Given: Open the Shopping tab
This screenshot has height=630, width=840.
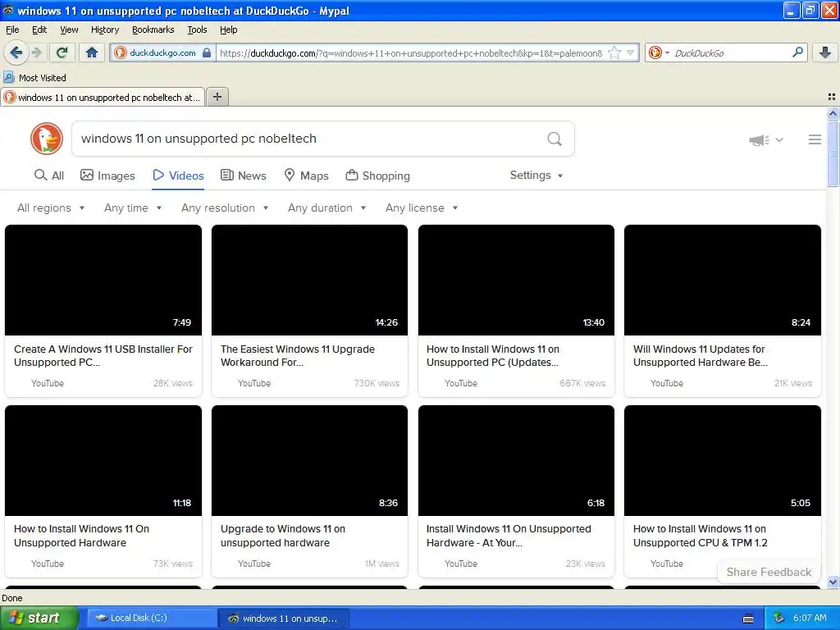Looking at the screenshot, I should coord(377,176).
